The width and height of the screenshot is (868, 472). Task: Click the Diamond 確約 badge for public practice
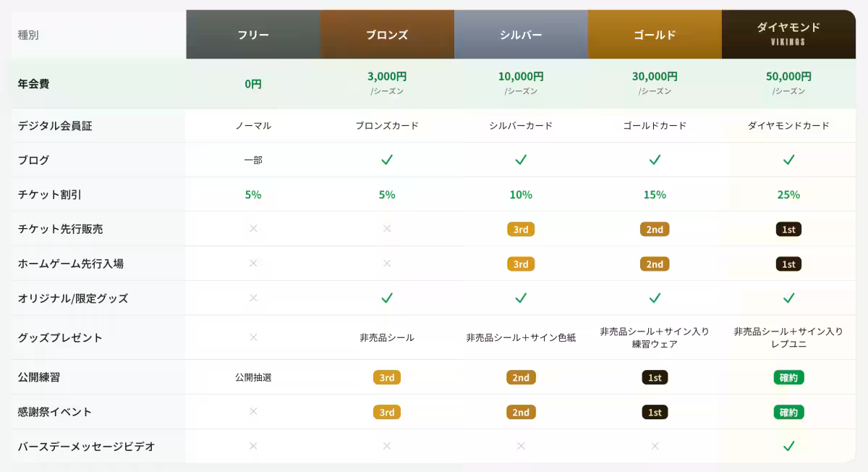(x=788, y=377)
